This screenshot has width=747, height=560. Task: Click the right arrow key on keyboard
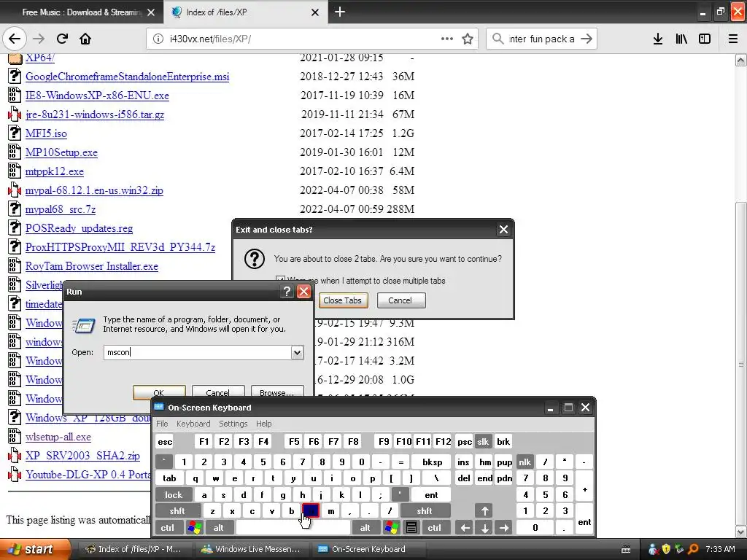pyautogui.click(x=504, y=528)
